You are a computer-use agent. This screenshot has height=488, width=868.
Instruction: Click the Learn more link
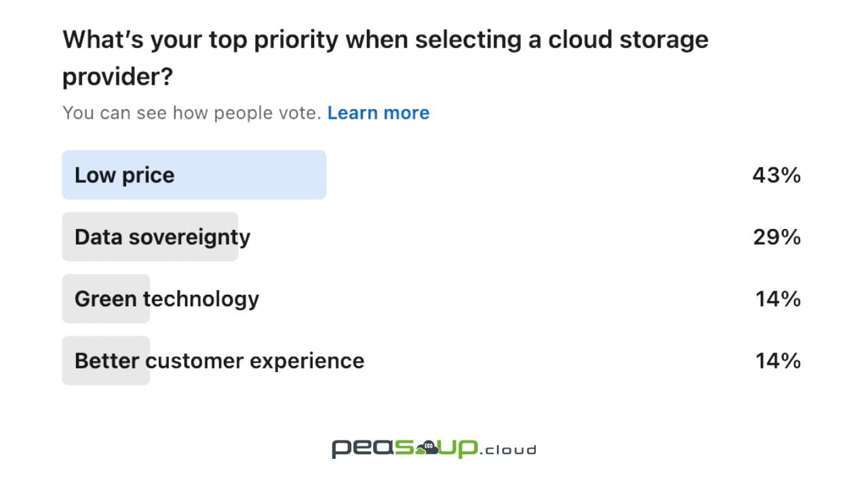pyautogui.click(x=378, y=113)
